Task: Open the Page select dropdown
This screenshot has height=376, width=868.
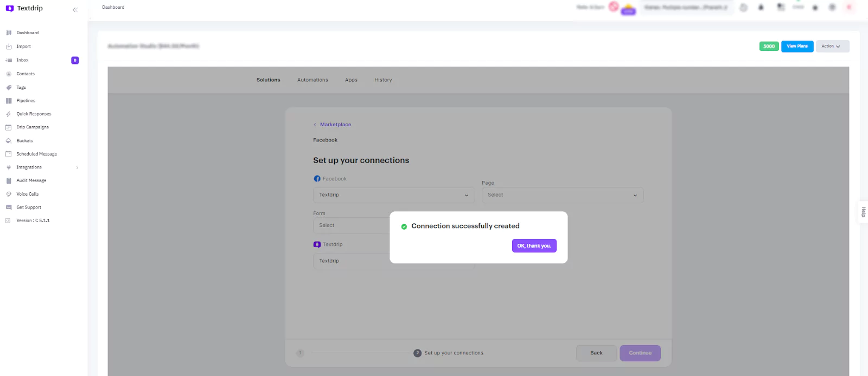Action: [562, 195]
